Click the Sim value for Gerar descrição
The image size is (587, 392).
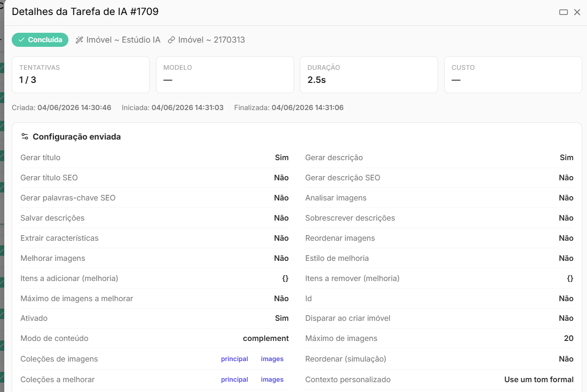(x=567, y=158)
